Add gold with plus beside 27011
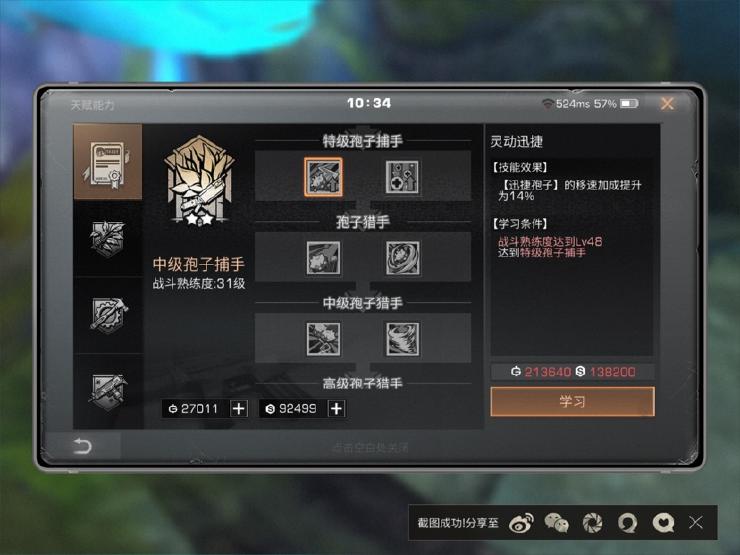740x555 pixels. coord(239,409)
